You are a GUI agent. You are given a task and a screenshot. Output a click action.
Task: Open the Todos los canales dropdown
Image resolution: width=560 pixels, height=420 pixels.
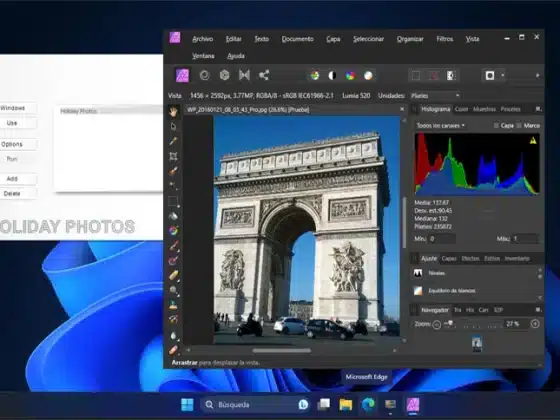tap(441, 126)
